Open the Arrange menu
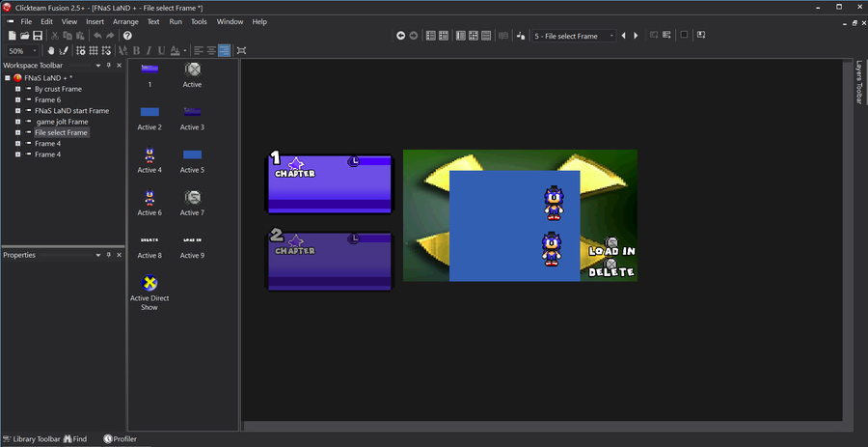868x447 pixels. 125,21
